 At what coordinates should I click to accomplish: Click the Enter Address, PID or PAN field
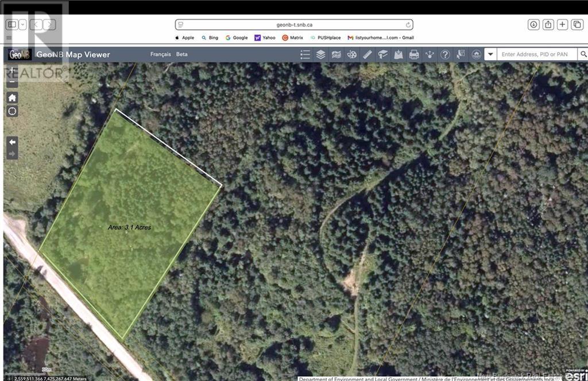[x=537, y=54]
